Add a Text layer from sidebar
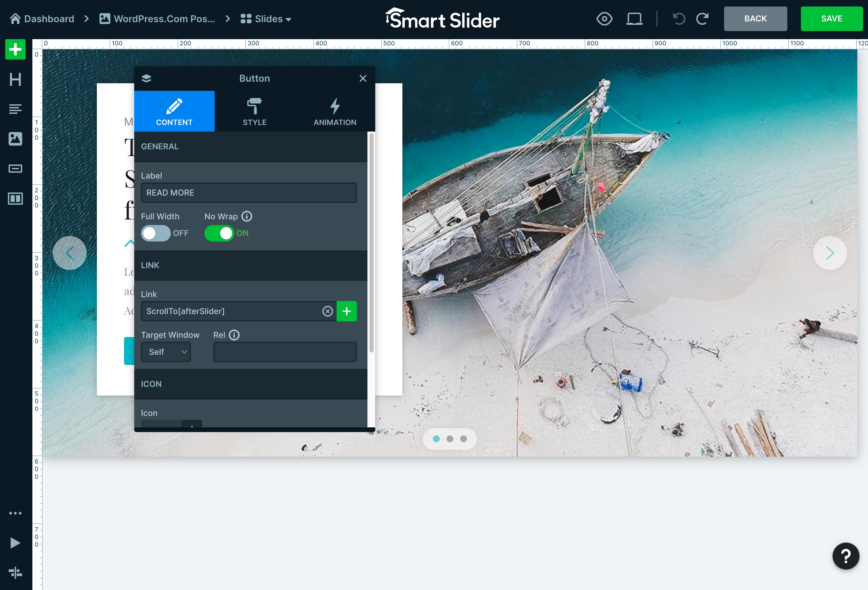 click(15, 109)
